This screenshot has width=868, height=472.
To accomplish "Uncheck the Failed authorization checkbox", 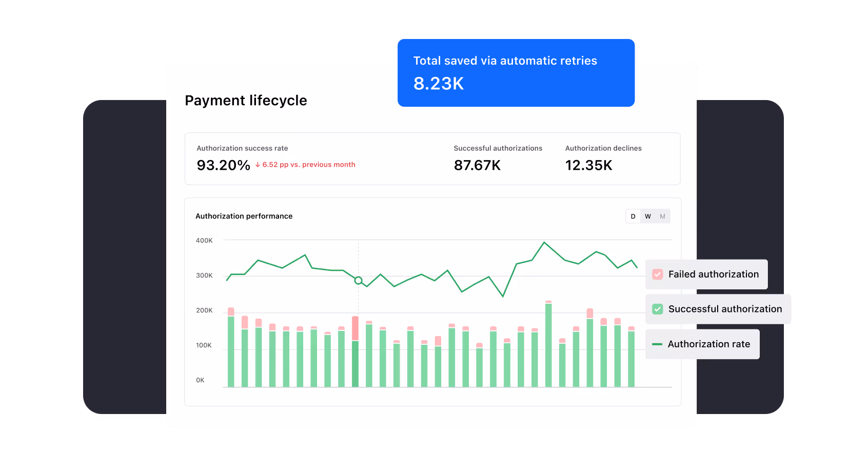I will [x=657, y=274].
